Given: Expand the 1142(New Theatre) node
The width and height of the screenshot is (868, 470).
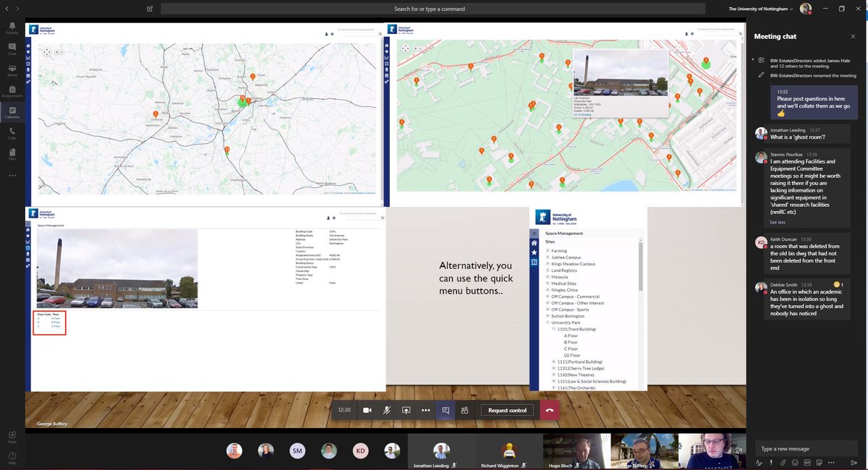Looking at the screenshot, I should (554, 375).
